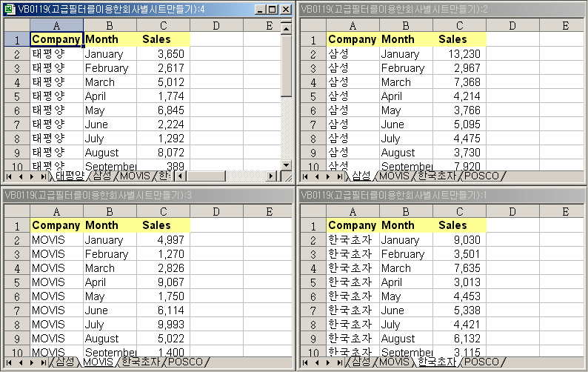Switch to the MOVIS tab in window 2
This screenshot has height=372, width=588.
[394, 176]
